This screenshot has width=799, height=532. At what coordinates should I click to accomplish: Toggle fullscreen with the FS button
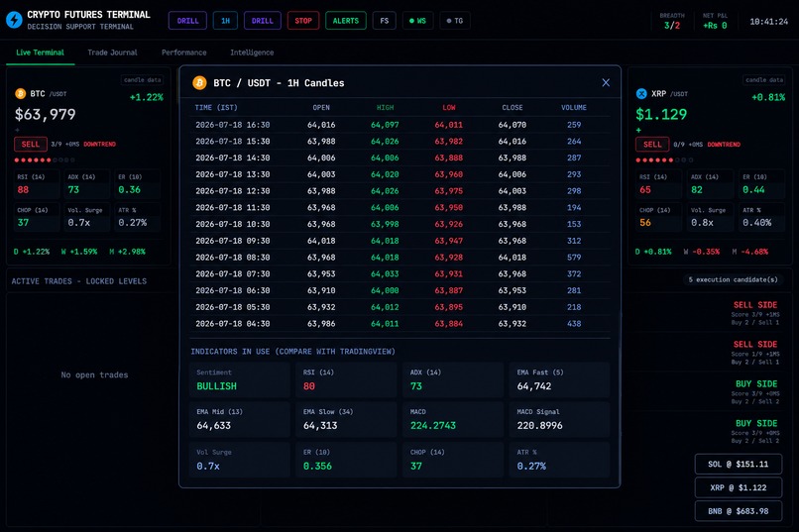(385, 21)
